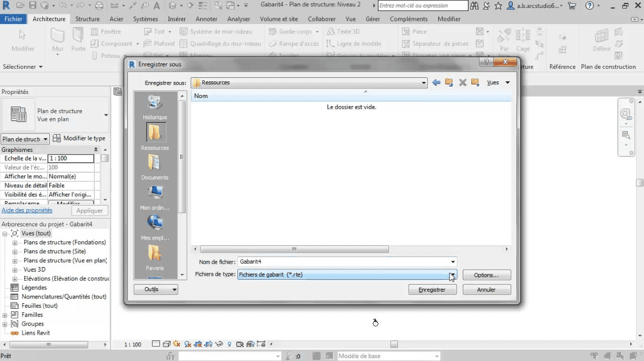
Task: Open the Fichiers de type dropdown
Action: pyautogui.click(x=452, y=275)
